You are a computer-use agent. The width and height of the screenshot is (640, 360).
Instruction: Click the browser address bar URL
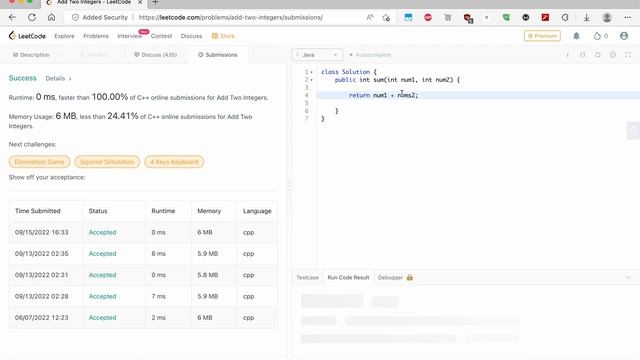click(231, 18)
